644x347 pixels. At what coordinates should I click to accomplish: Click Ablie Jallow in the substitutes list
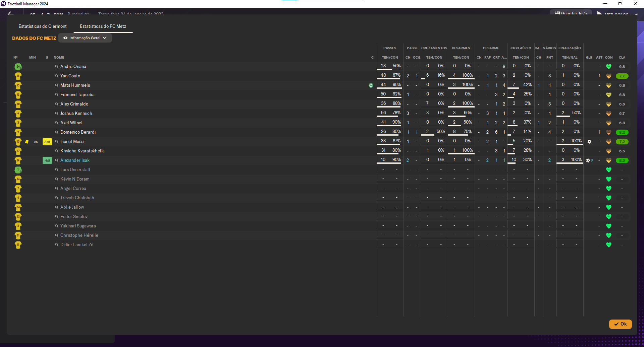tap(72, 207)
